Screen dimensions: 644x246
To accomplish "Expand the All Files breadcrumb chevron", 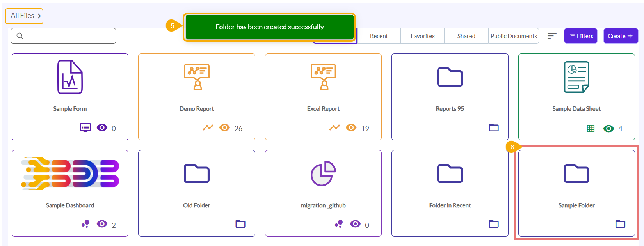I will (x=39, y=16).
